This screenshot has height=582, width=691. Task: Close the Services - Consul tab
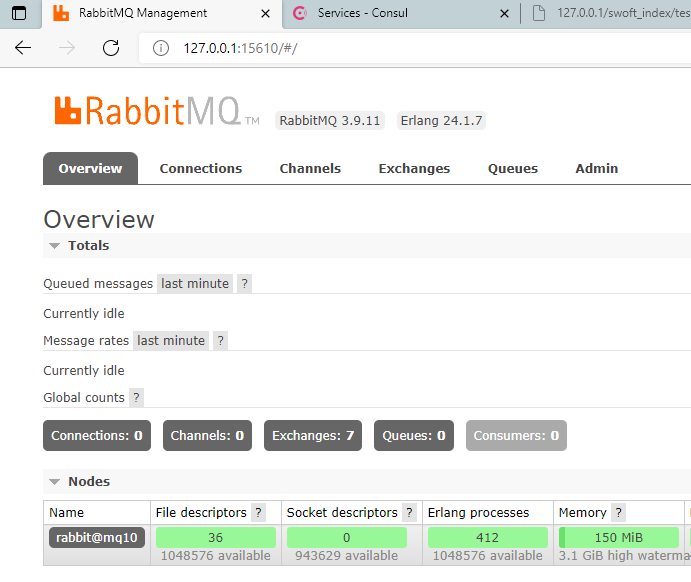pos(505,14)
